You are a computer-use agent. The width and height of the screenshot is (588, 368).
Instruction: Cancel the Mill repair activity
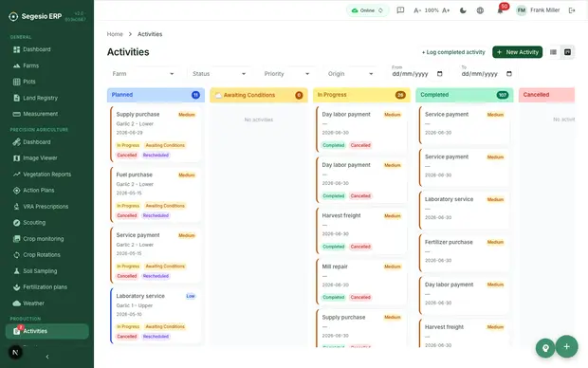(x=360, y=298)
